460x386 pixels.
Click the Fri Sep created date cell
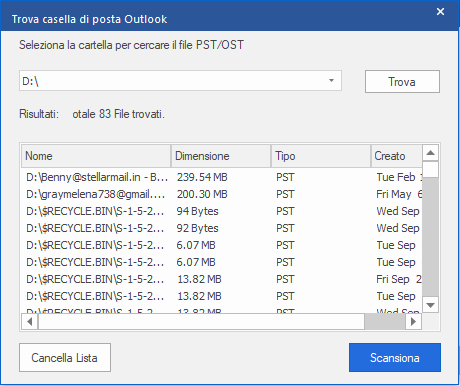point(399,279)
